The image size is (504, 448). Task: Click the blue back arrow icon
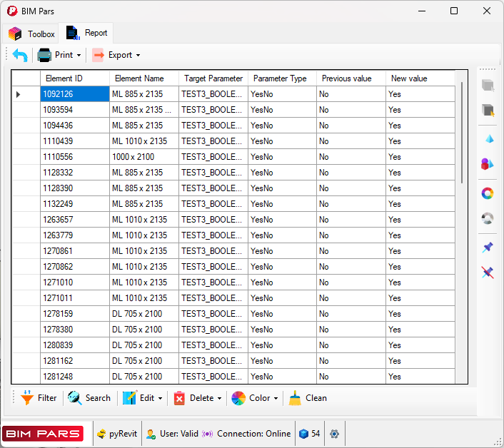[x=20, y=55]
